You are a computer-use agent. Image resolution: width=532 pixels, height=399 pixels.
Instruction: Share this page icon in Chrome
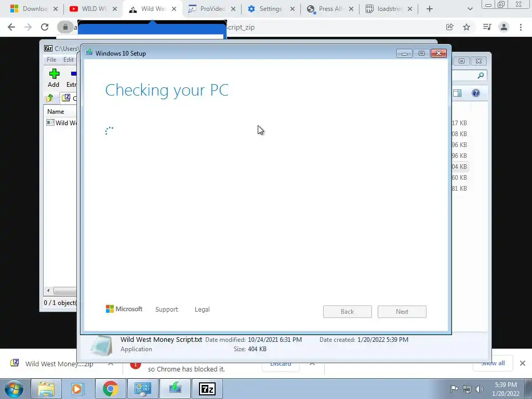(450, 27)
